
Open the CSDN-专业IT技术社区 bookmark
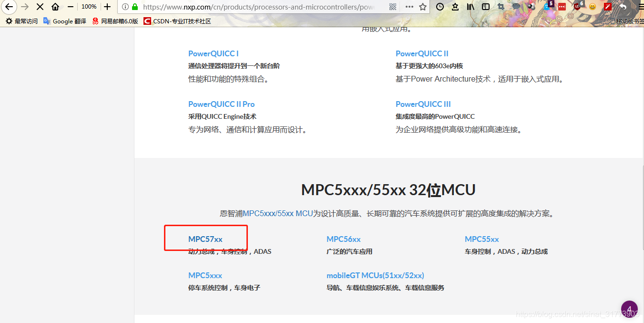(177, 21)
